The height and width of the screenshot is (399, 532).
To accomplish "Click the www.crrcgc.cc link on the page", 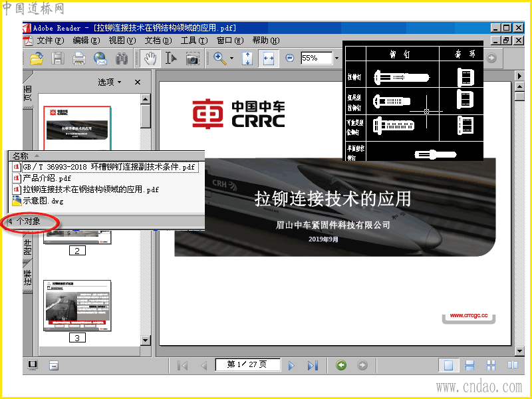I will pyautogui.click(x=469, y=315).
